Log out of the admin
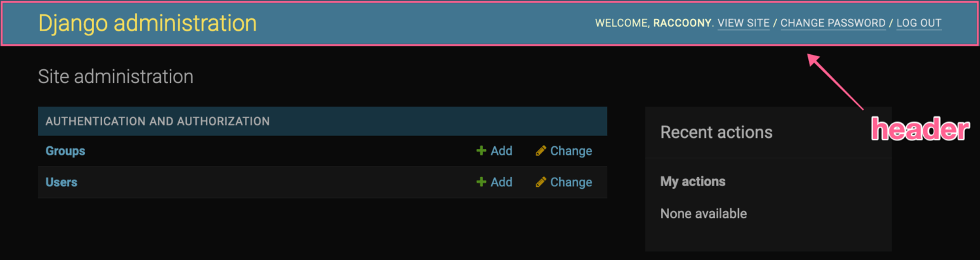The image size is (980, 260). point(919,23)
